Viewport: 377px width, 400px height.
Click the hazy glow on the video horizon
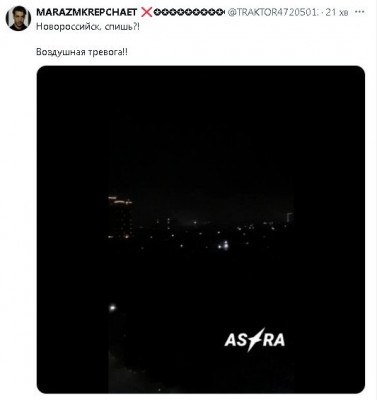click(x=196, y=221)
